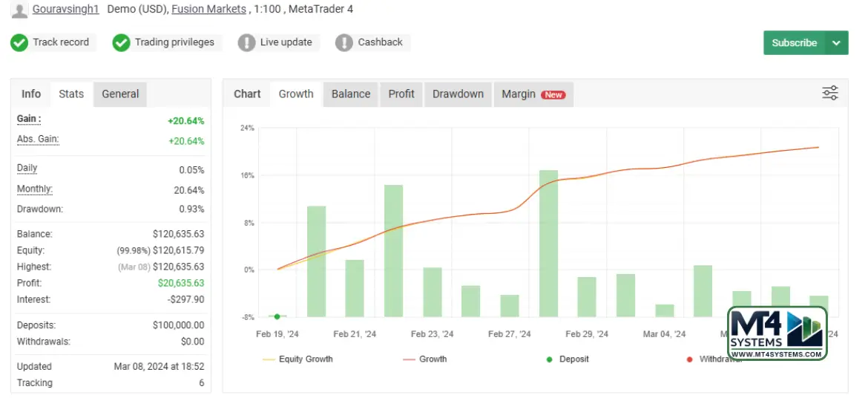Click the MT4 Systems logo
This screenshot has width=868, height=401.
tap(777, 333)
